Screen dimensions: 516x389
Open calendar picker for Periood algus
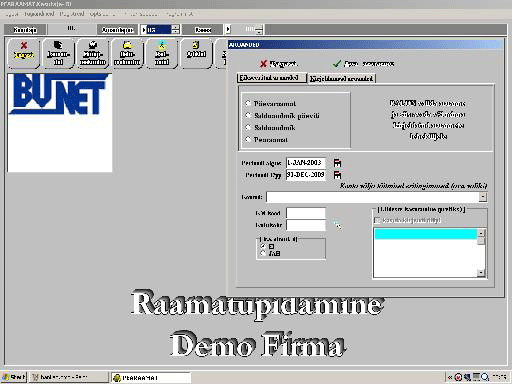337,163
